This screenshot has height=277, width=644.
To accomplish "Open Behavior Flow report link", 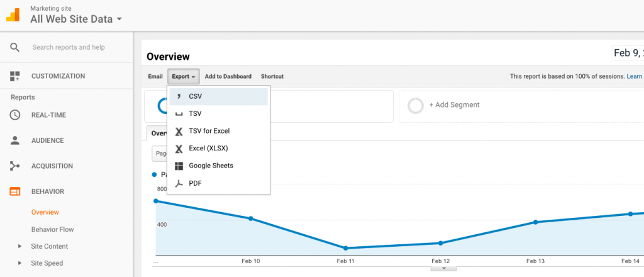I will 52,229.
